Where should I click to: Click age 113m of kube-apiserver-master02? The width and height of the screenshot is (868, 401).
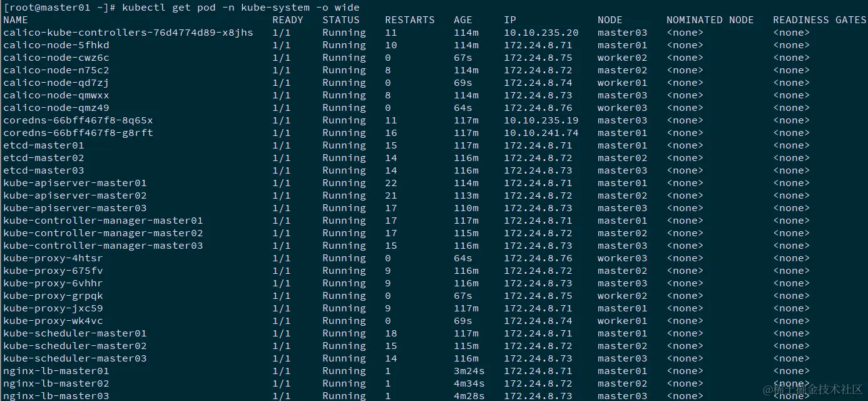coord(466,195)
